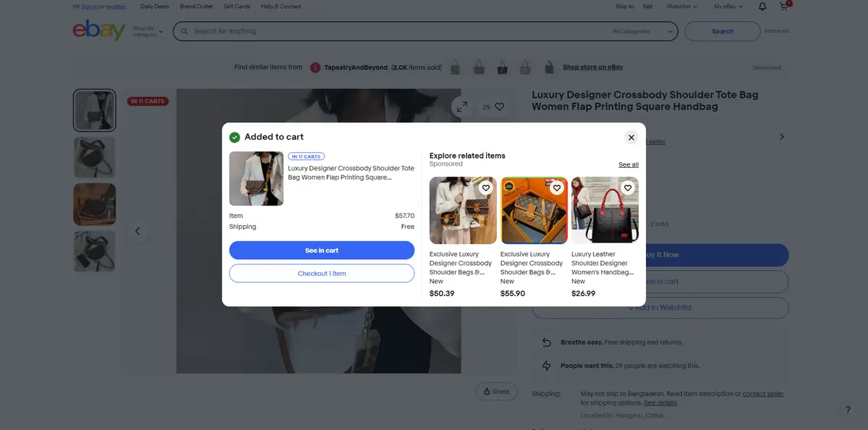The width and height of the screenshot is (868, 430).
Task: Click Share button below image
Action: pyautogui.click(x=496, y=391)
